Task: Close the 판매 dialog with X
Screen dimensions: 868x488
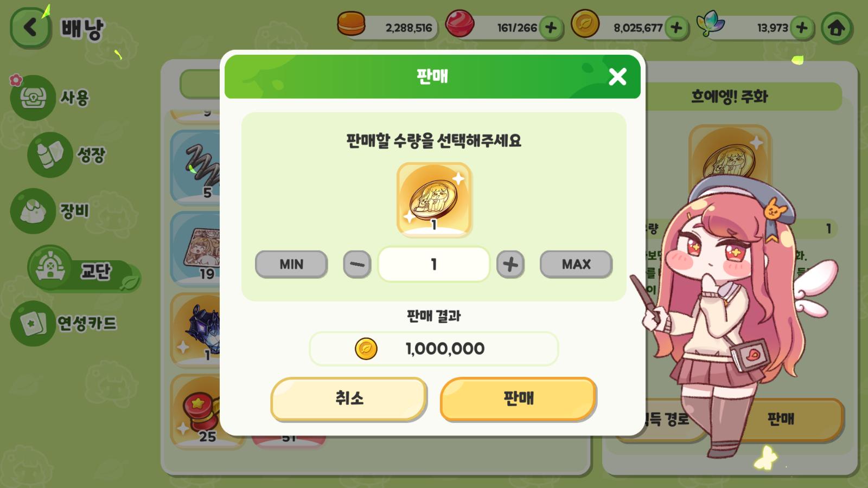Action: tap(617, 76)
